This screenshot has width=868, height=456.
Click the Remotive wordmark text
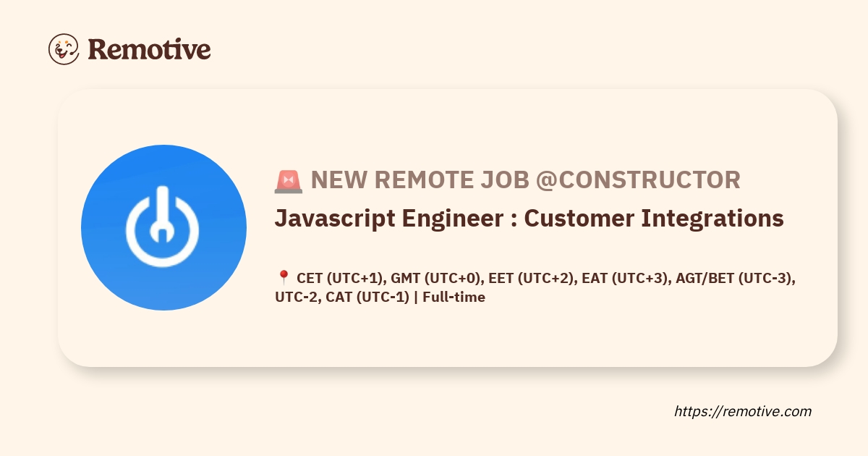pos(149,49)
